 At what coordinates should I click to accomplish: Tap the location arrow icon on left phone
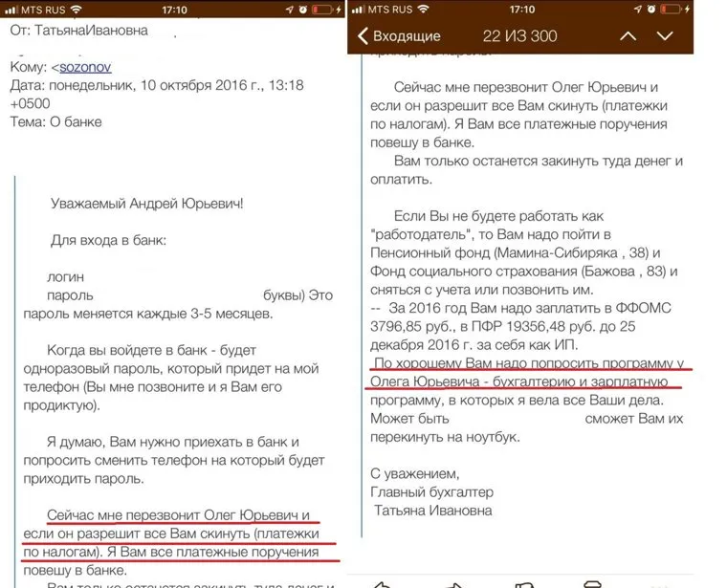pos(291,9)
